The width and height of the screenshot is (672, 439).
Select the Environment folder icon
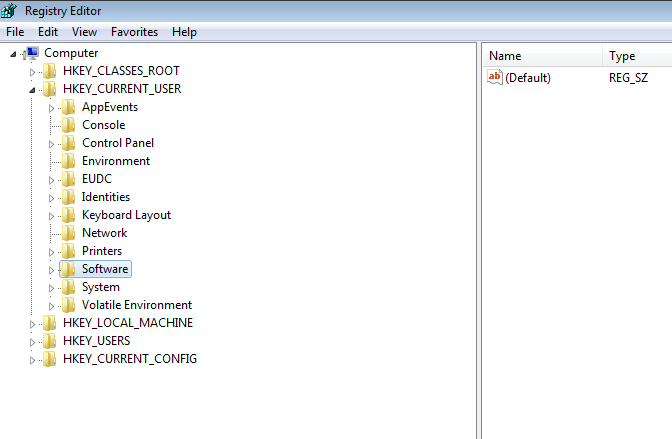(x=69, y=161)
